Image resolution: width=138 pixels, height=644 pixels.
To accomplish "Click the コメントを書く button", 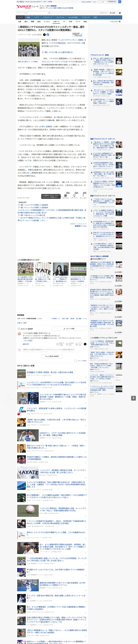I will tap(69, 329).
